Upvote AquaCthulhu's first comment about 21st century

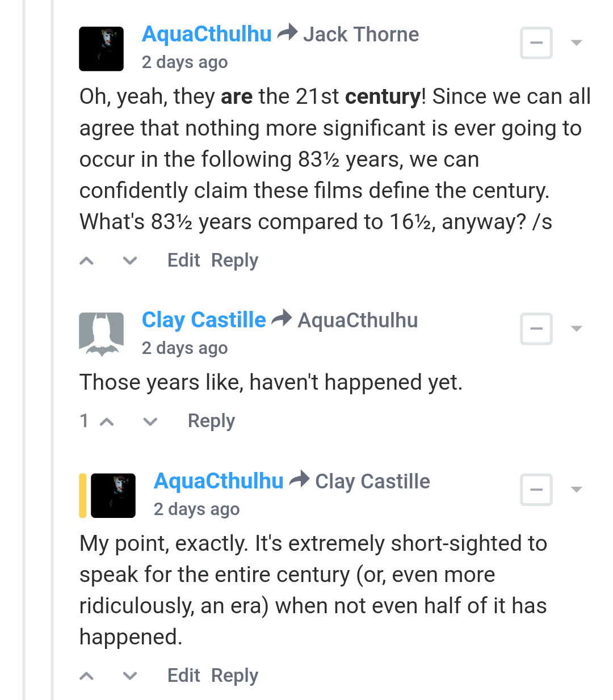pyautogui.click(x=86, y=261)
